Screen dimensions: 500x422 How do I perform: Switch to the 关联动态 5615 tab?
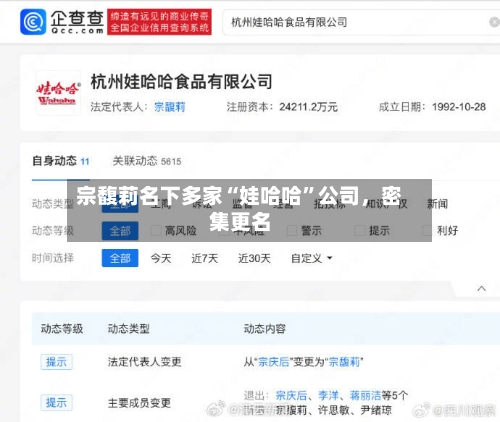click(147, 161)
